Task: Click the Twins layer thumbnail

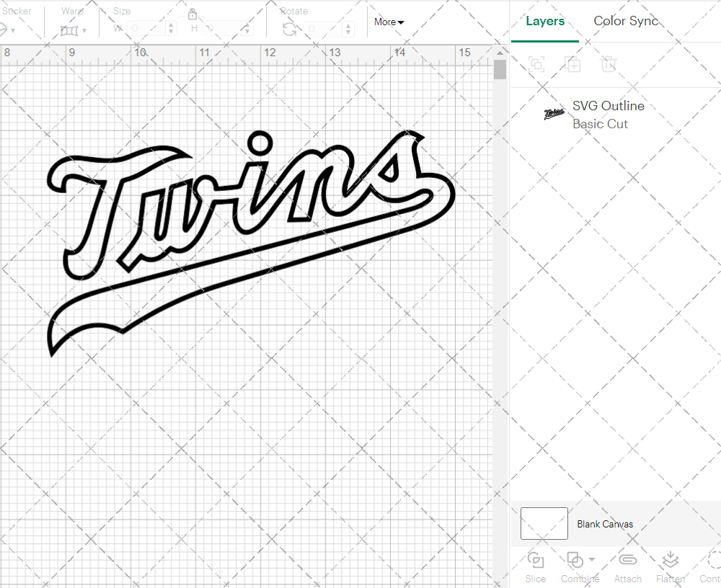Action: coord(554,113)
